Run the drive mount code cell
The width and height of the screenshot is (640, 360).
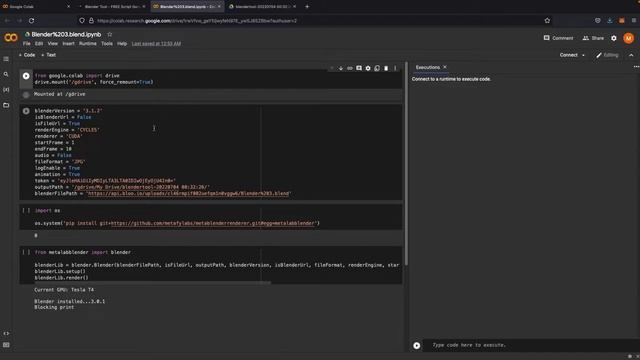click(x=26, y=76)
